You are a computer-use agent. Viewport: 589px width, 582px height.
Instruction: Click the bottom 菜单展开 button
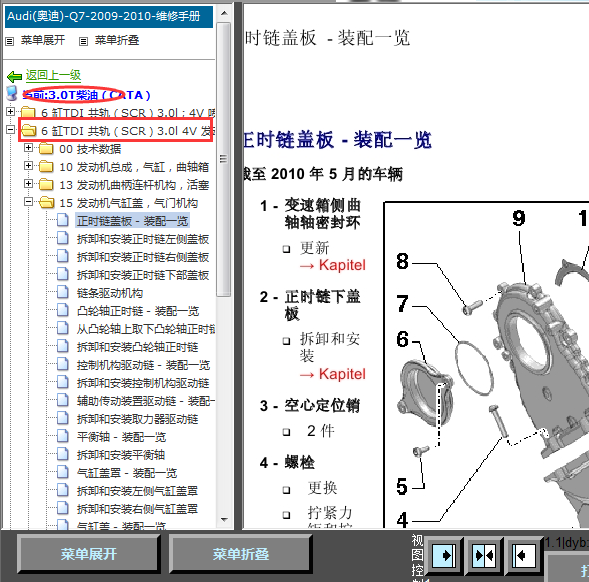[x=89, y=555]
